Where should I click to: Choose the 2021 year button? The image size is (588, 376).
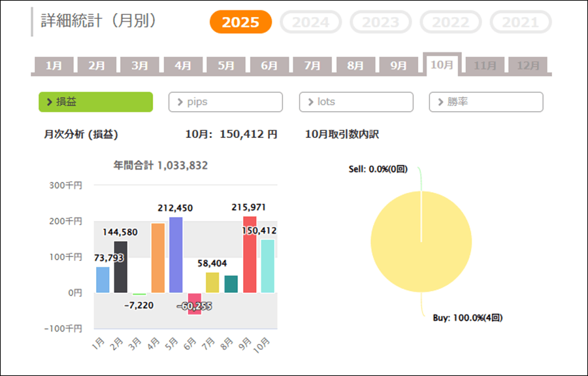click(x=520, y=22)
